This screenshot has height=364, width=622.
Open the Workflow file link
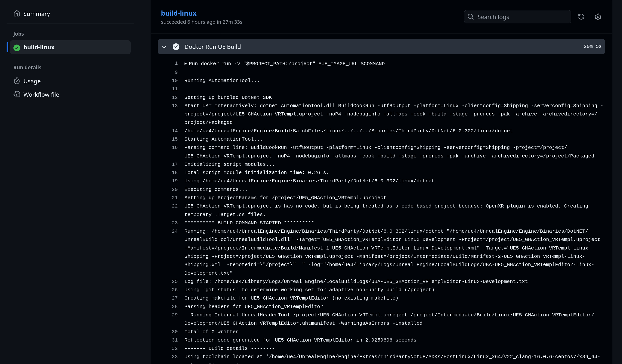[41, 94]
